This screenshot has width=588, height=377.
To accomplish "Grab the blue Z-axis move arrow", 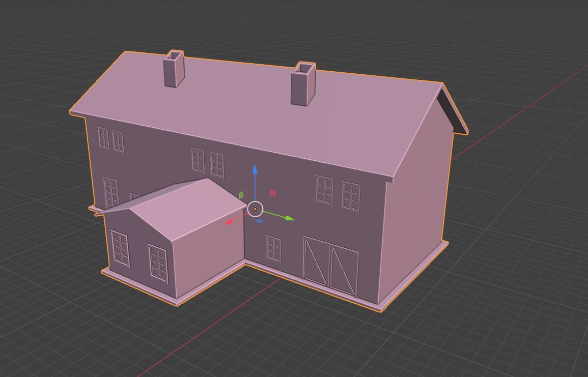I will tap(255, 169).
